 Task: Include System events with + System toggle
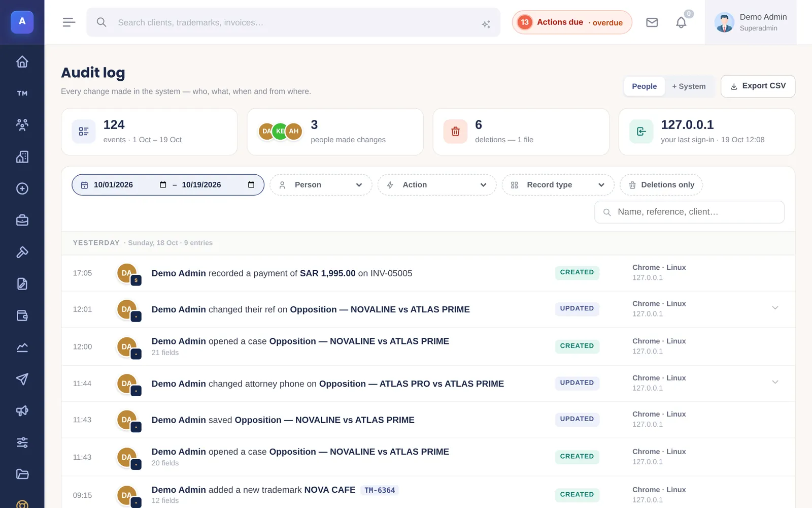pos(689,86)
